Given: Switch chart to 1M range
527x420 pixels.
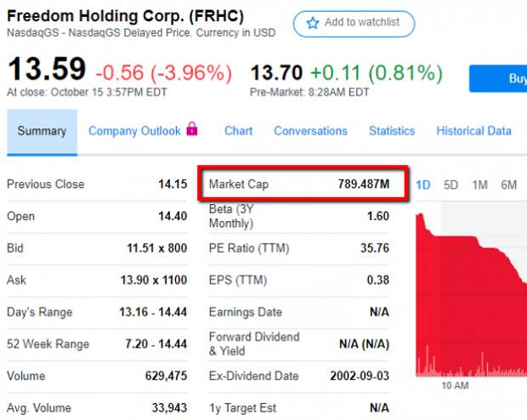Looking at the screenshot, I should (479, 185).
